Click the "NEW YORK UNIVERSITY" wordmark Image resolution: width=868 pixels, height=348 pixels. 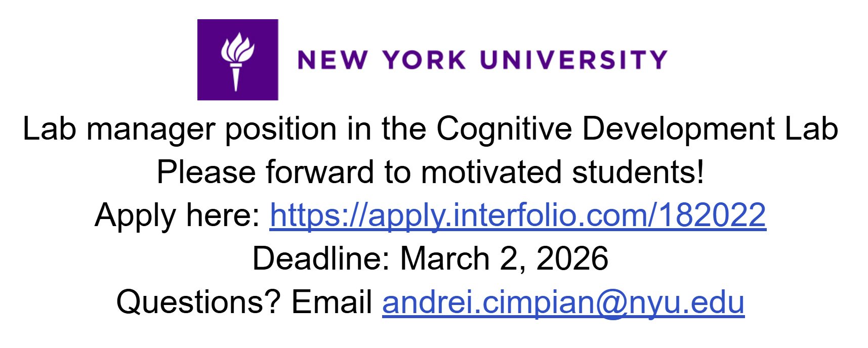(482, 60)
